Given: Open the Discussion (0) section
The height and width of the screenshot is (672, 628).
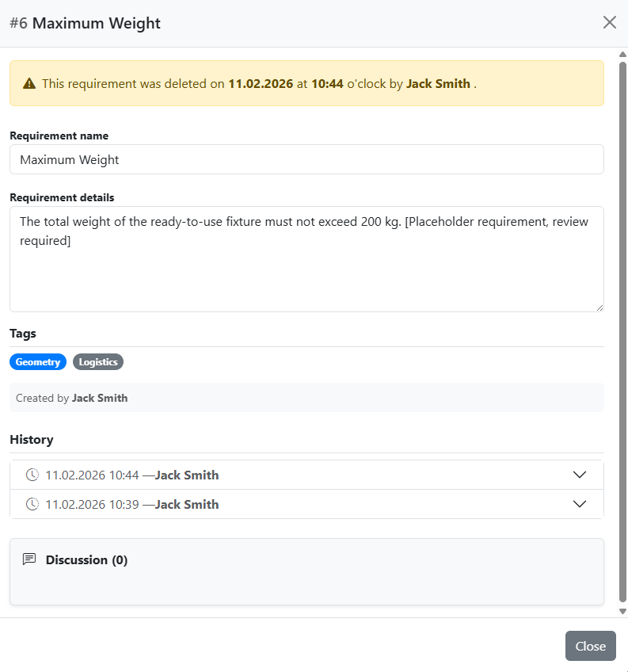Looking at the screenshot, I should point(86,559).
